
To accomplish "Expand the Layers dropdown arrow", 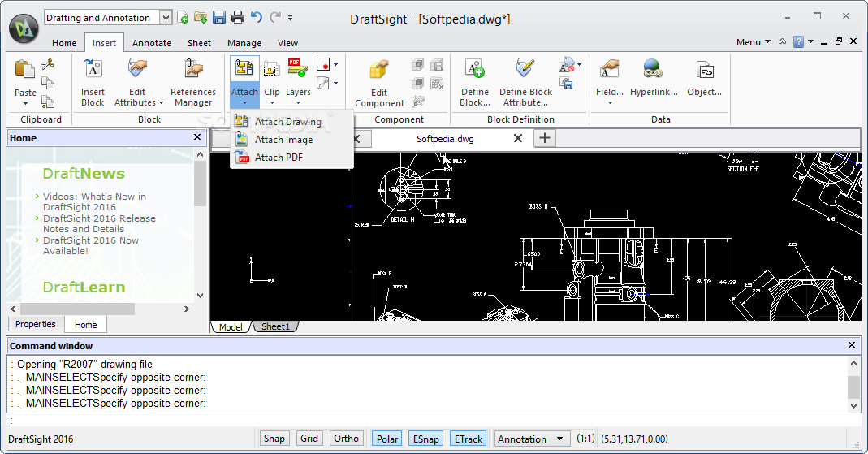I will 298,103.
